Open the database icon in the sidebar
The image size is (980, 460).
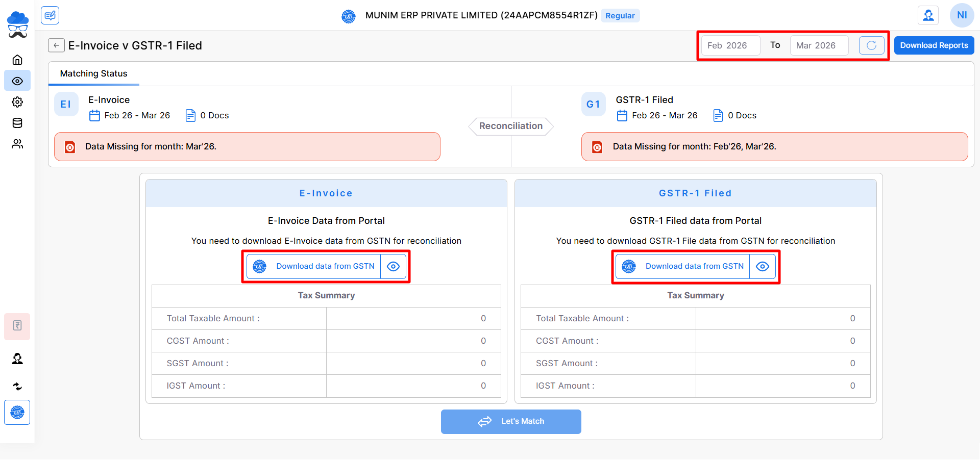coord(17,123)
